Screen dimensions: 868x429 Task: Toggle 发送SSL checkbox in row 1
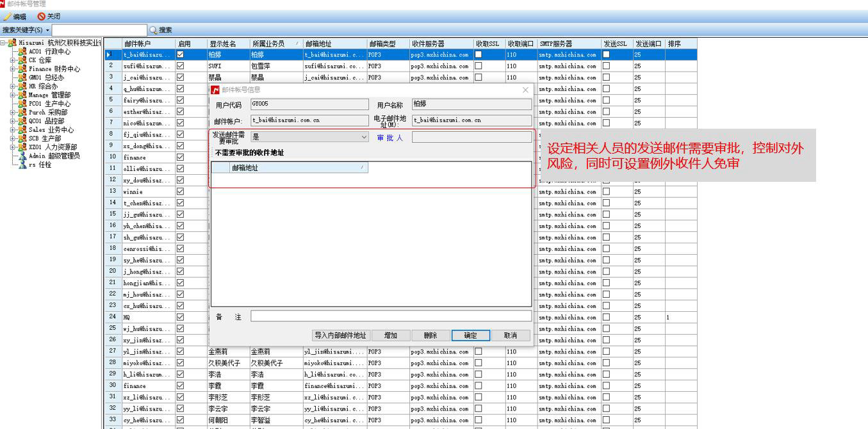(606, 55)
